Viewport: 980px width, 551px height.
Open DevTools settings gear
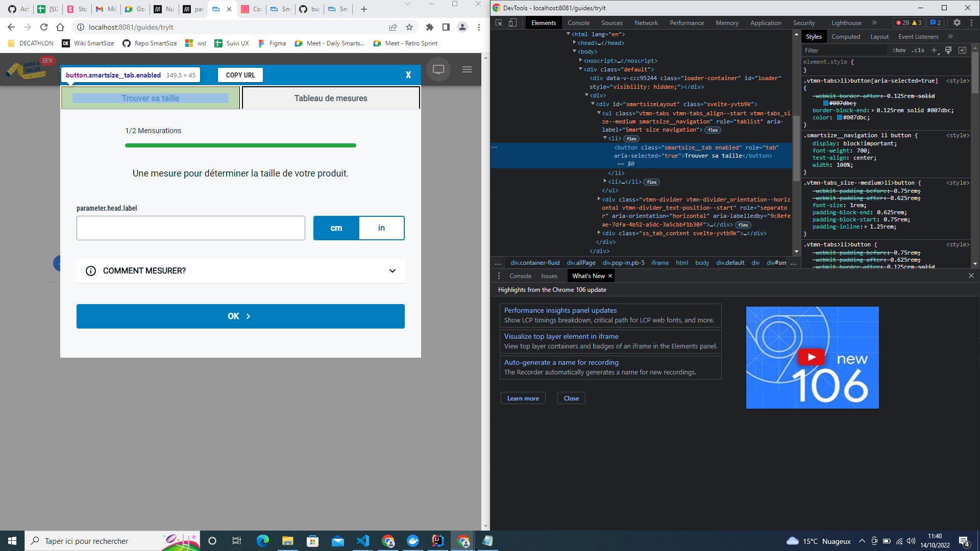pos(957,23)
